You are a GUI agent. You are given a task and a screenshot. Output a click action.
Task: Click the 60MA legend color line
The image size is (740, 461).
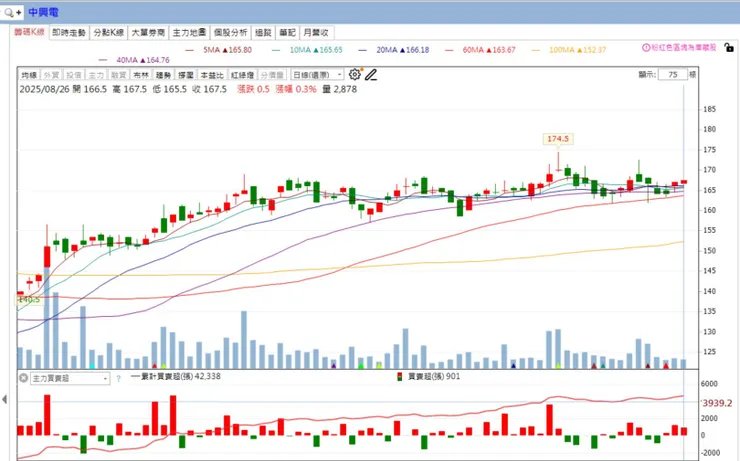click(x=449, y=50)
